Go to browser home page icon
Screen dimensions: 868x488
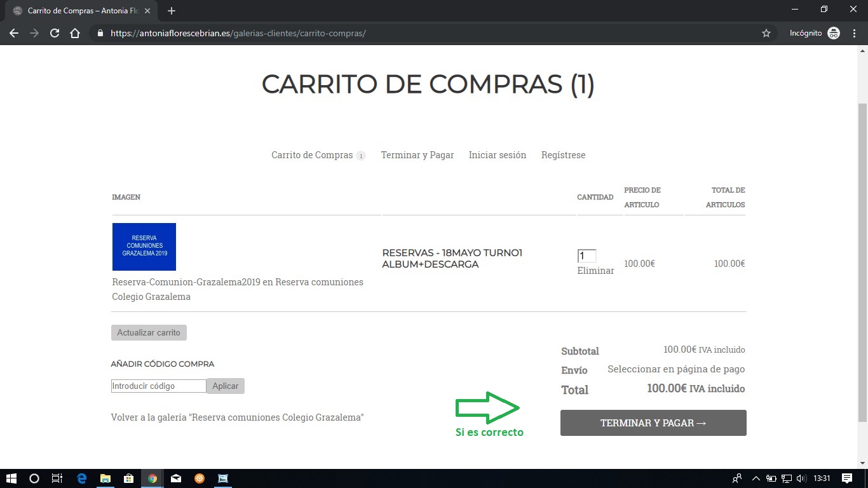tap(75, 33)
